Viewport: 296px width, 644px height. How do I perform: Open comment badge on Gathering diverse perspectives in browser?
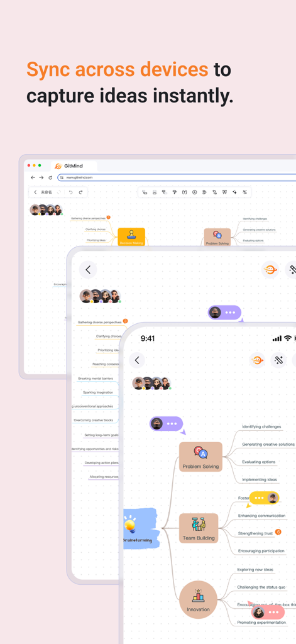108,218
